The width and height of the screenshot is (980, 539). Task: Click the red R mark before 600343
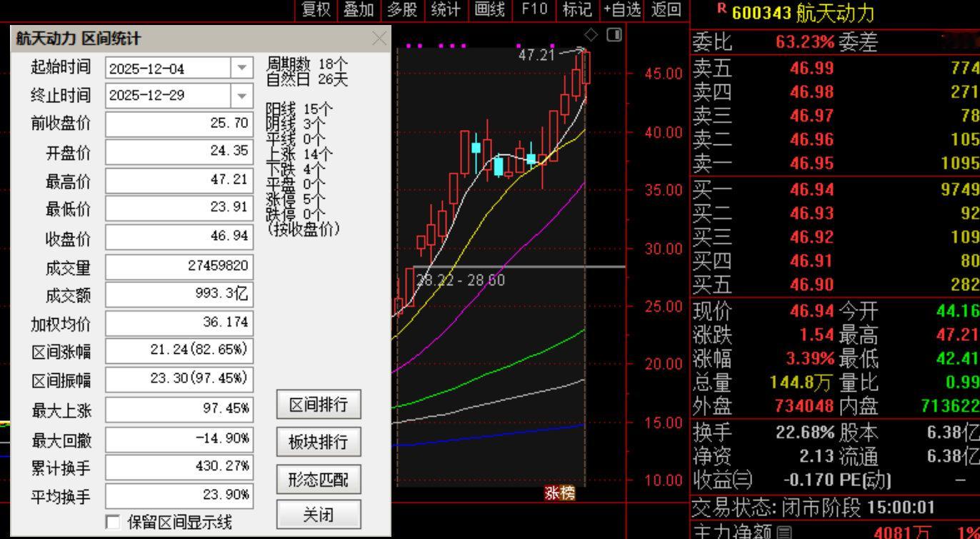[x=721, y=9]
